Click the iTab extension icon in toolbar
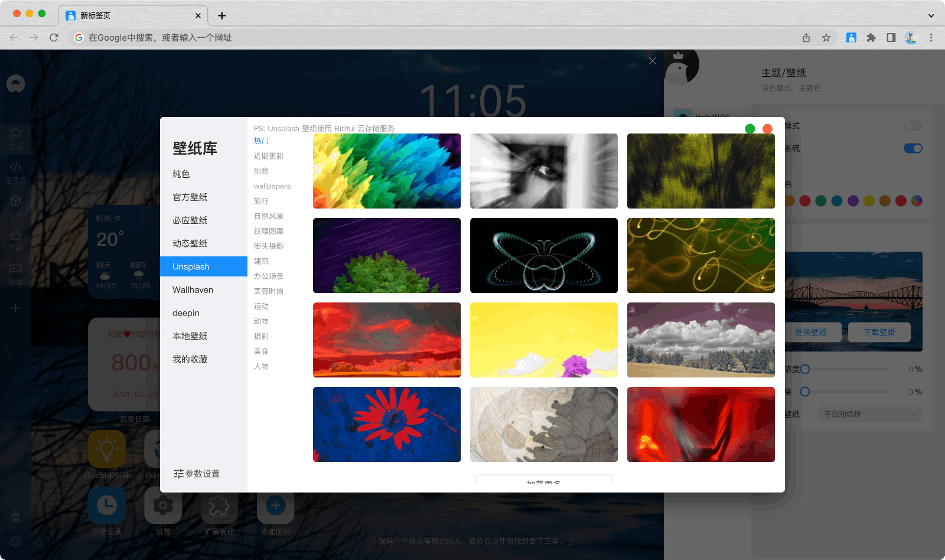The height and width of the screenshot is (560, 945). [x=851, y=38]
